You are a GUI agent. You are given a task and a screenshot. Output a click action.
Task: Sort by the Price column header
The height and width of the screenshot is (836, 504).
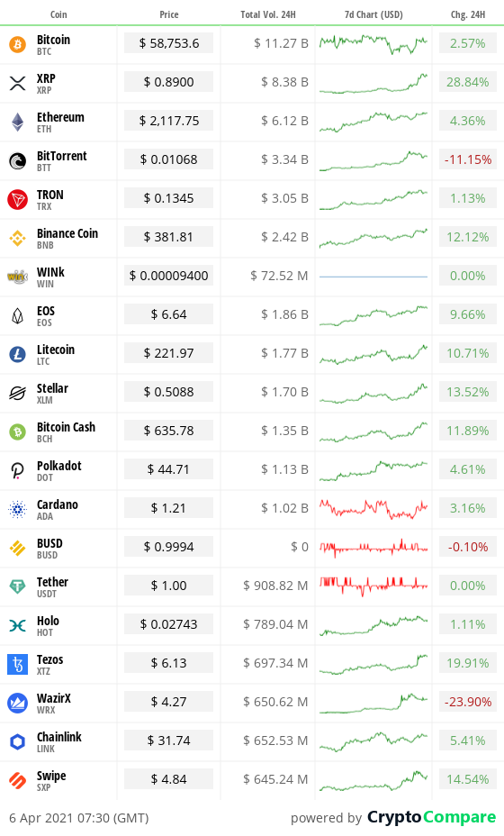pyautogui.click(x=169, y=14)
